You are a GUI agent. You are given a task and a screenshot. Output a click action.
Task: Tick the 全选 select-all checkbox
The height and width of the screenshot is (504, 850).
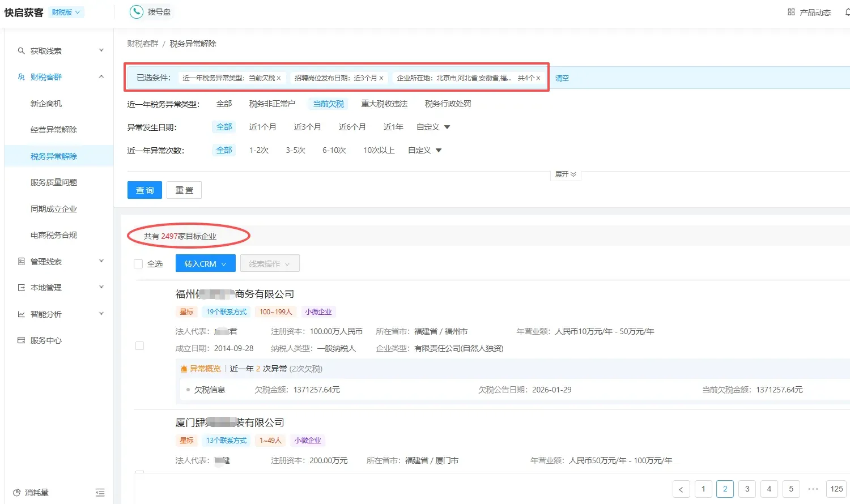(138, 264)
